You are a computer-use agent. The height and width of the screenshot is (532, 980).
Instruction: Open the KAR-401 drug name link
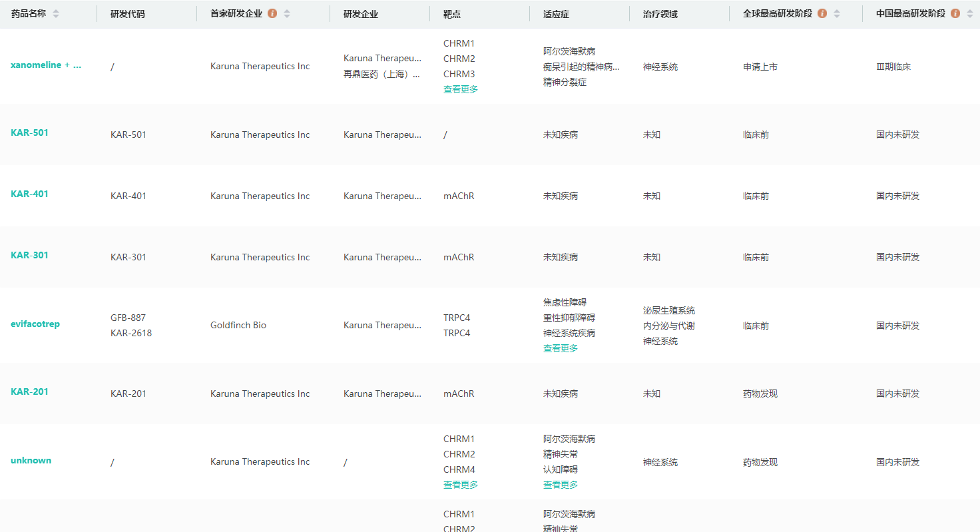[x=29, y=194]
